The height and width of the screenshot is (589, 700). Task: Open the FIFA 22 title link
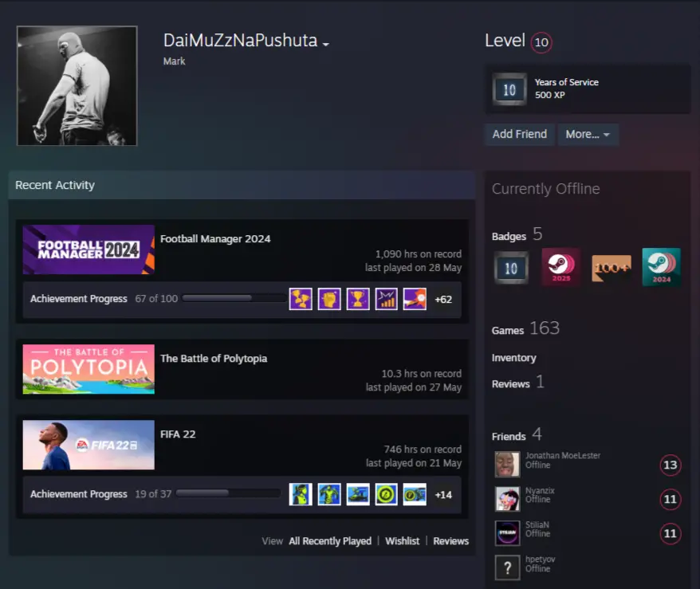click(x=178, y=434)
